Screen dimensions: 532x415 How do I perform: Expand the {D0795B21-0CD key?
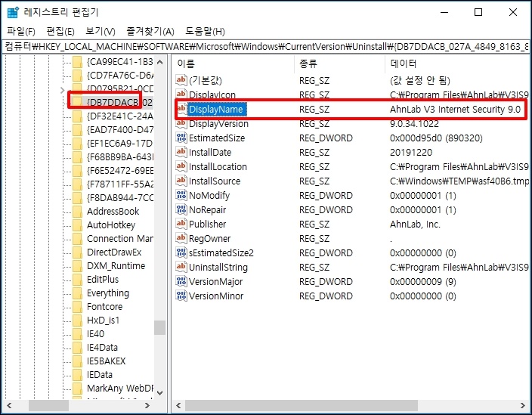point(62,90)
